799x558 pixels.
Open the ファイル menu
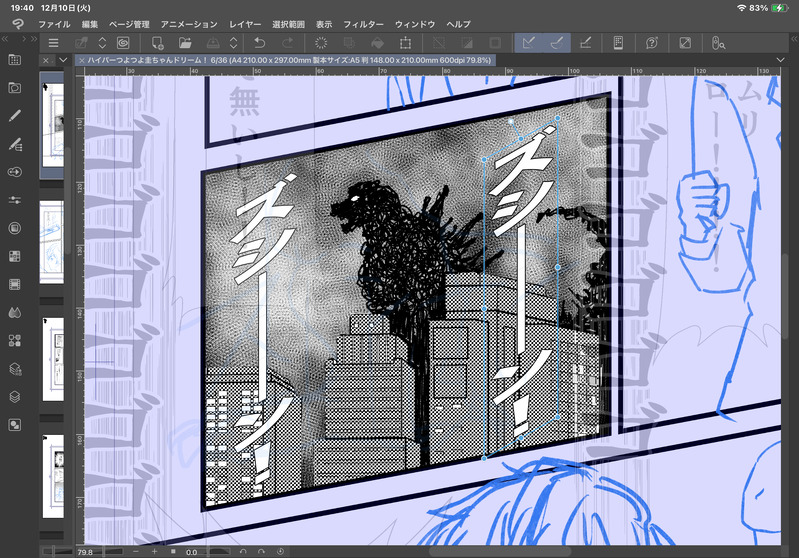point(54,24)
